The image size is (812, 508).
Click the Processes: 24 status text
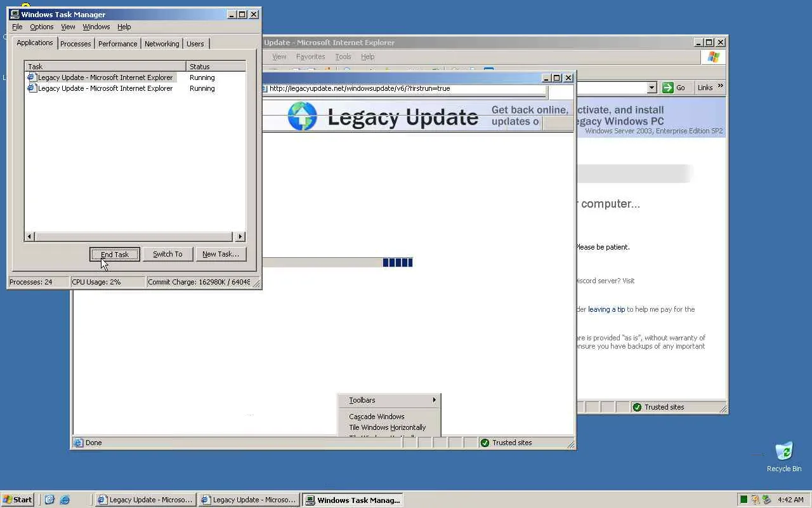(x=31, y=282)
